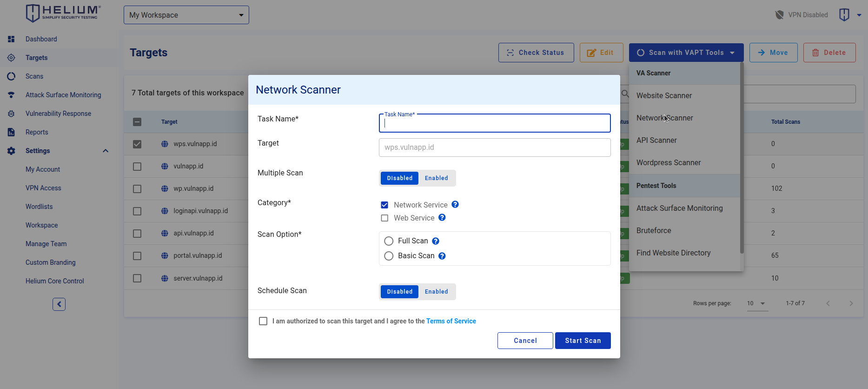Click the Reports document icon

tap(11, 132)
